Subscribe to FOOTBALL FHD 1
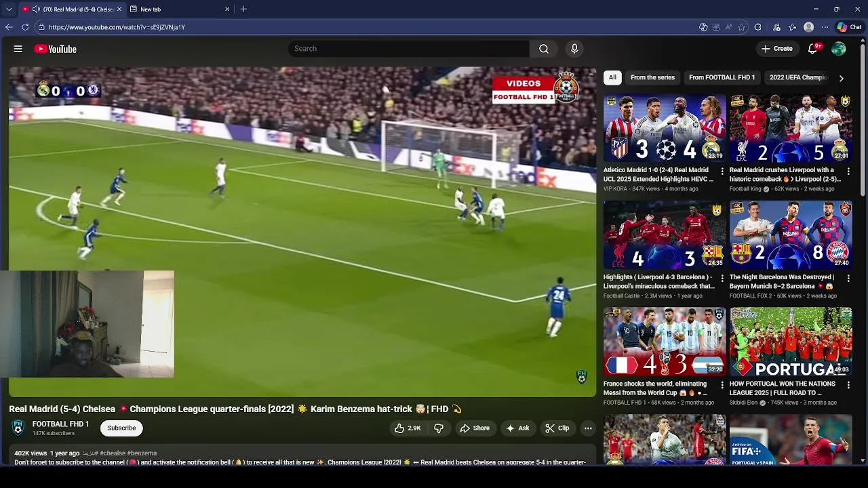868x488 pixels. (121, 428)
